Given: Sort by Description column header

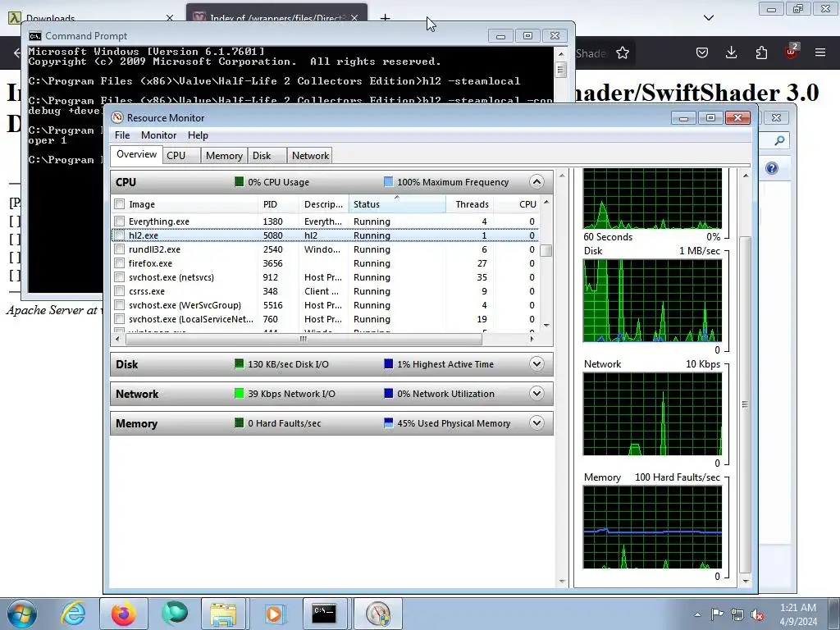Looking at the screenshot, I should 323,204.
